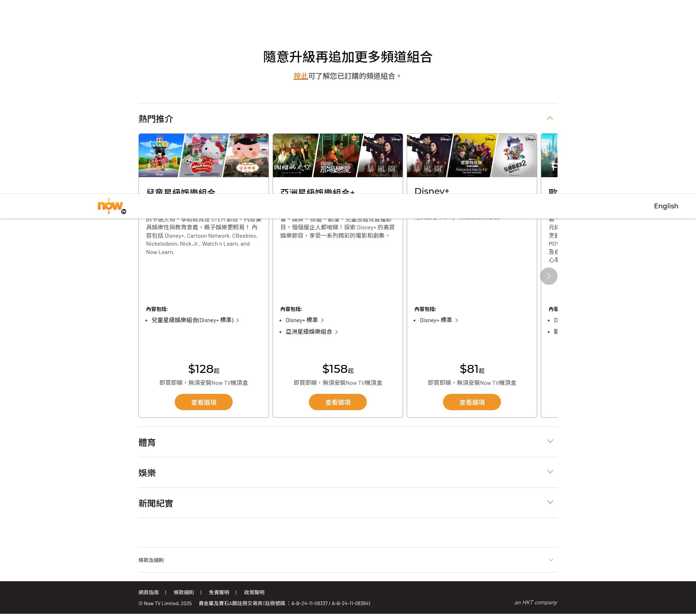Click the 隨意升級再追加更多頻道組合 heading
The image size is (696, 616).
[348, 57]
